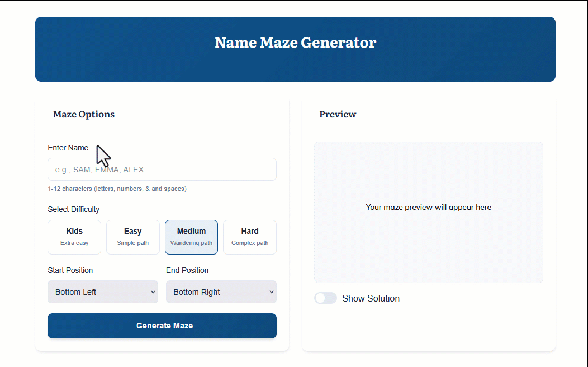Click the Show Solution label text

click(x=371, y=298)
